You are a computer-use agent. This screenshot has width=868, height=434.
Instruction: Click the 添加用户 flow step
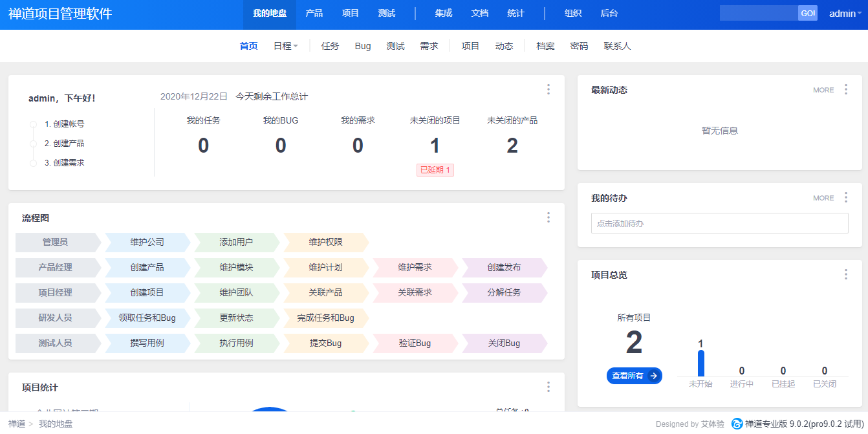tap(237, 242)
